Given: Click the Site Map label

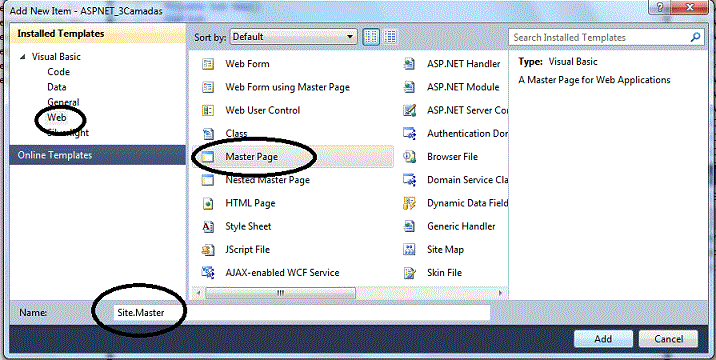Looking at the screenshot, I should point(445,250).
